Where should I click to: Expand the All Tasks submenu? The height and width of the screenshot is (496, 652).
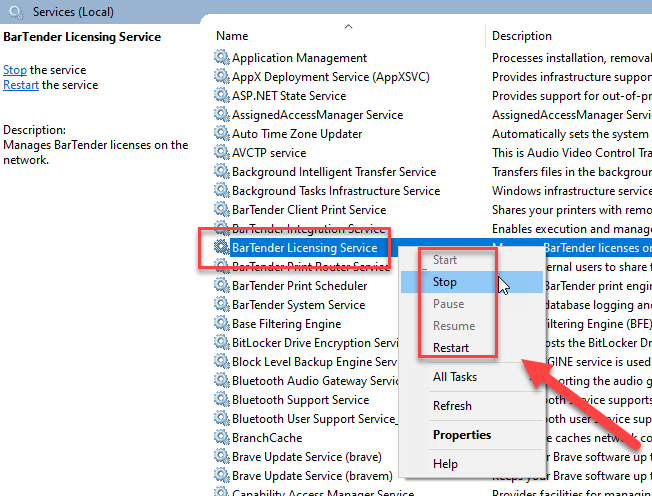coord(455,377)
